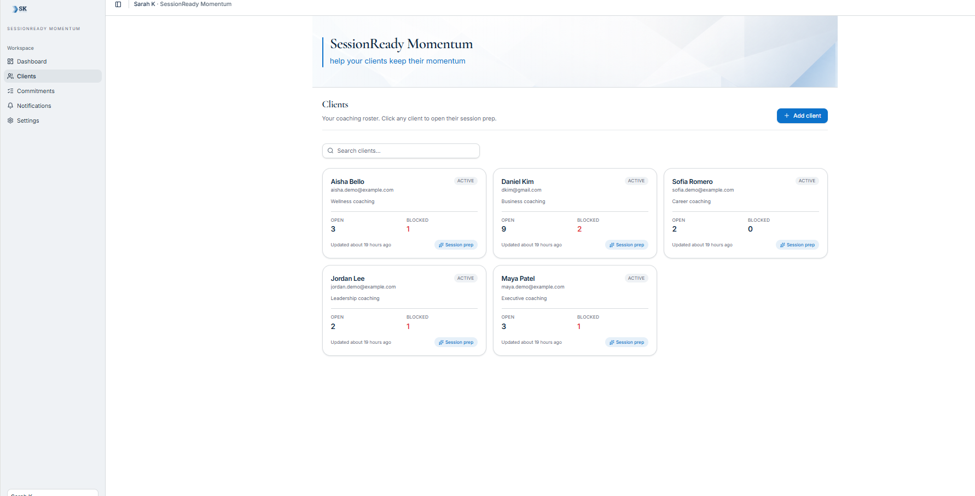This screenshot has width=975, height=496.
Task: Select Jordan Lee's ACTIVE status badge
Action: coord(466,278)
